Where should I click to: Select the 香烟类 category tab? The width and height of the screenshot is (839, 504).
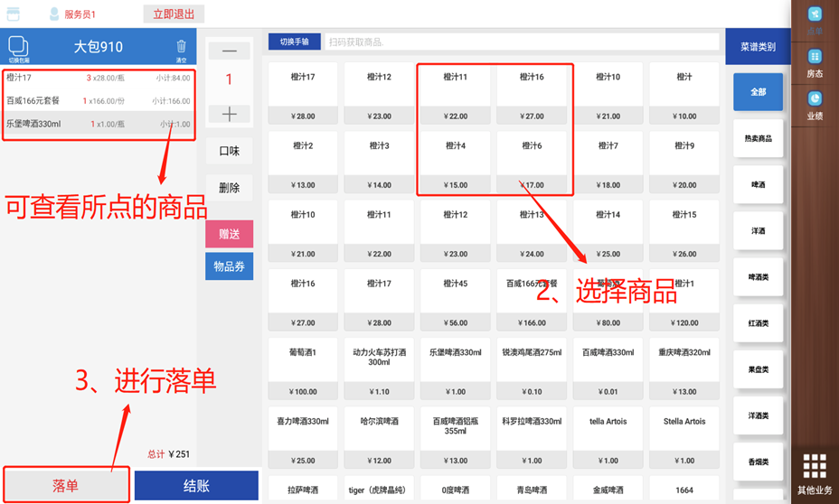tap(758, 462)
